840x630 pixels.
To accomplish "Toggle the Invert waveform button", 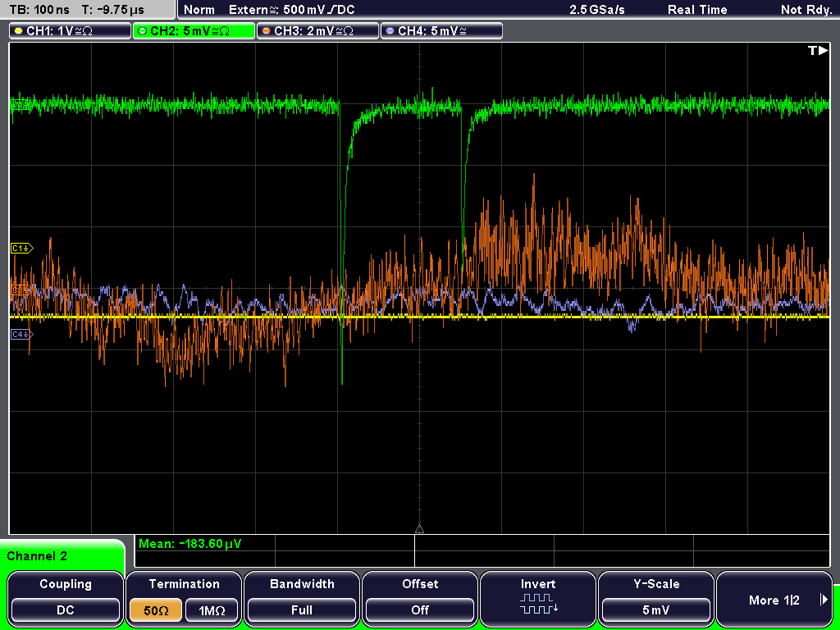I will coord(538,599).
